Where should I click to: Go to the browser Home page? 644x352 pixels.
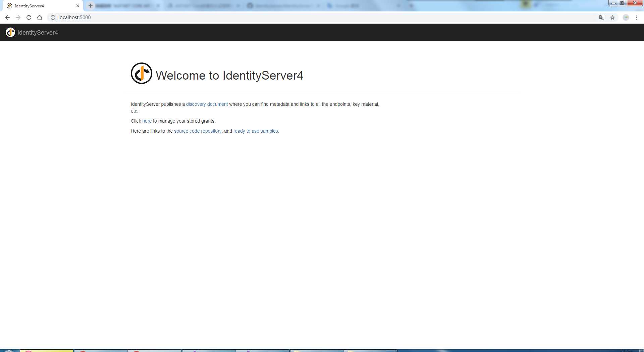click(40, 17)
